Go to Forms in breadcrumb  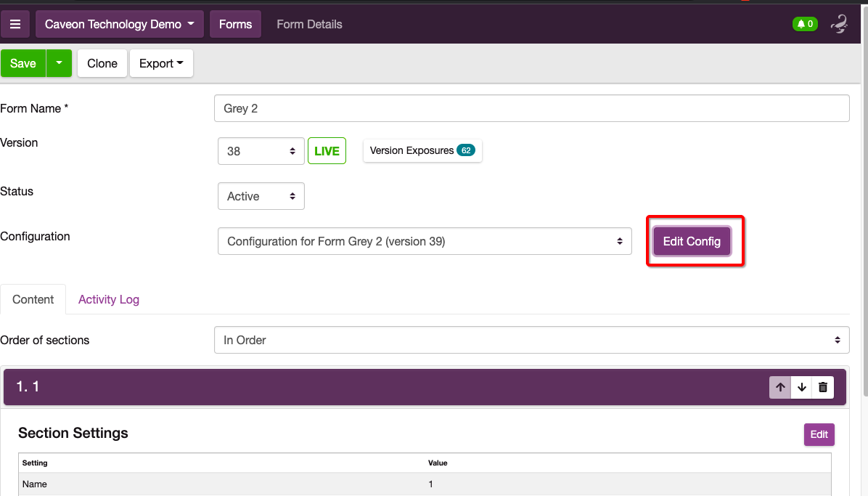click(x=235, y=24)
